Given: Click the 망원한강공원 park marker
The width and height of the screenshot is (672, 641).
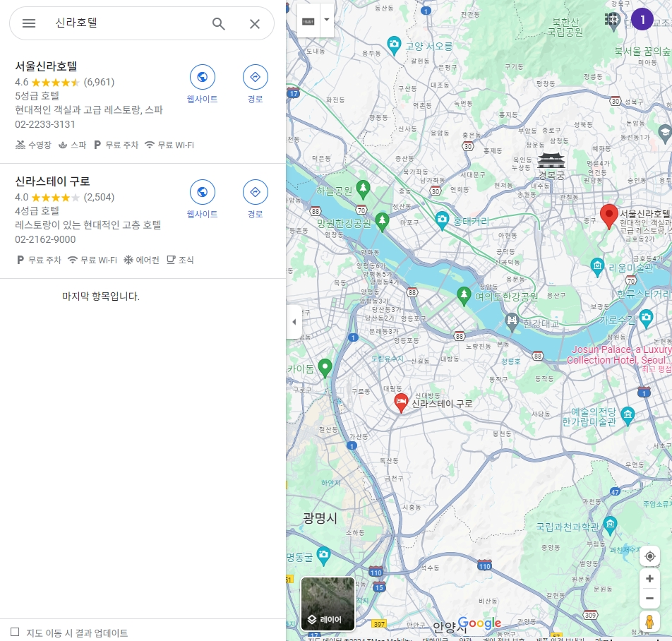Looking at the screenshot, I should [382, 222].
